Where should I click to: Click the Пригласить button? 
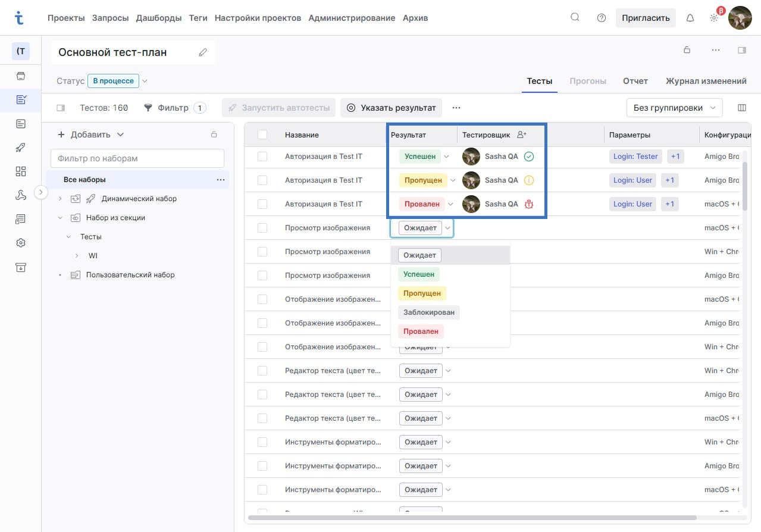point(646,18)
